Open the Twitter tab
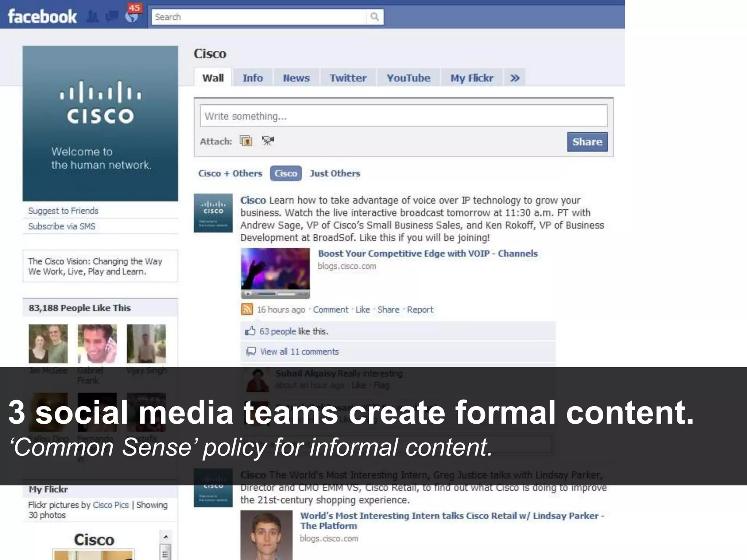The image size is (747, 560). pyautogui.click(x=348, y=78)
